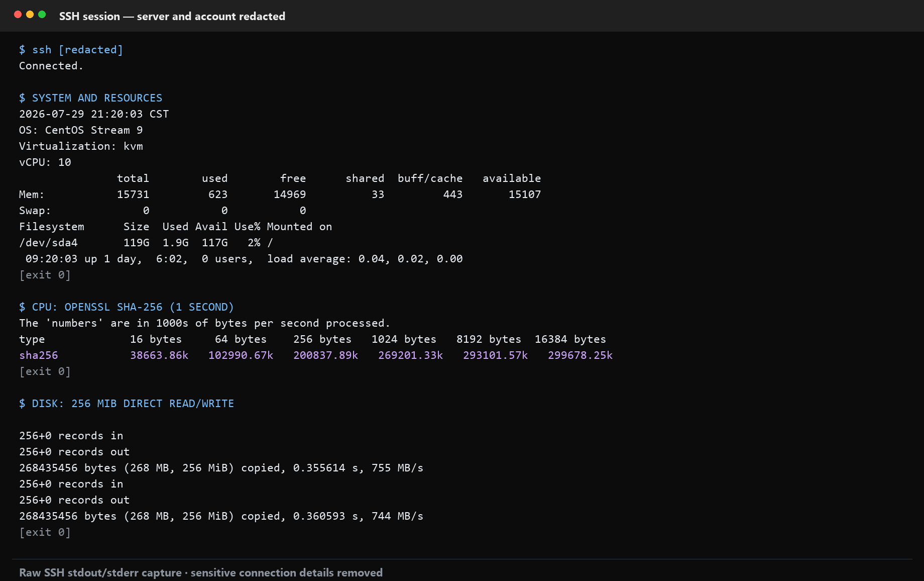The width and height of the screenshot is (924, 581).
Task: Click the '/dev/sda4' filesystem entry
Action: click(x=48, y=243)
